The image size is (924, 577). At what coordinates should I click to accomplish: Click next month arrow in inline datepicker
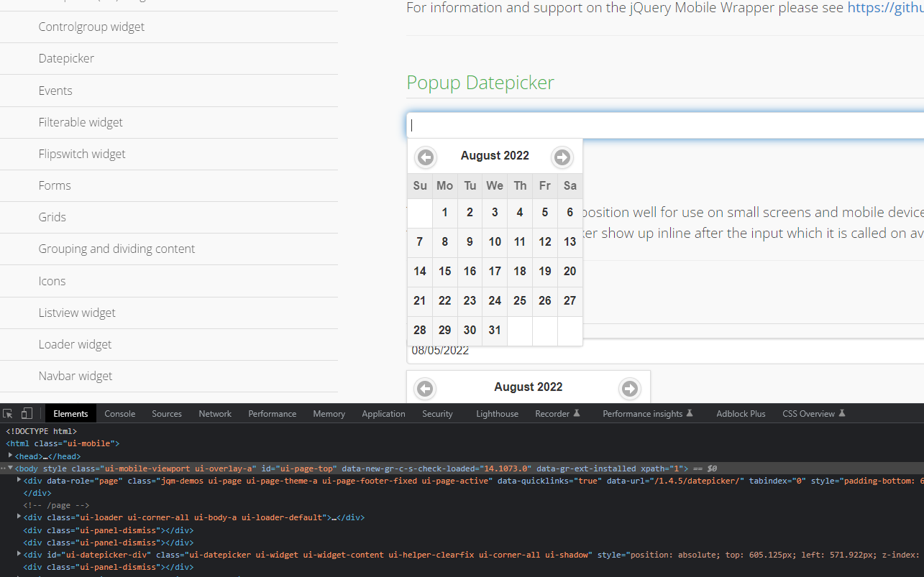[630, 388]
